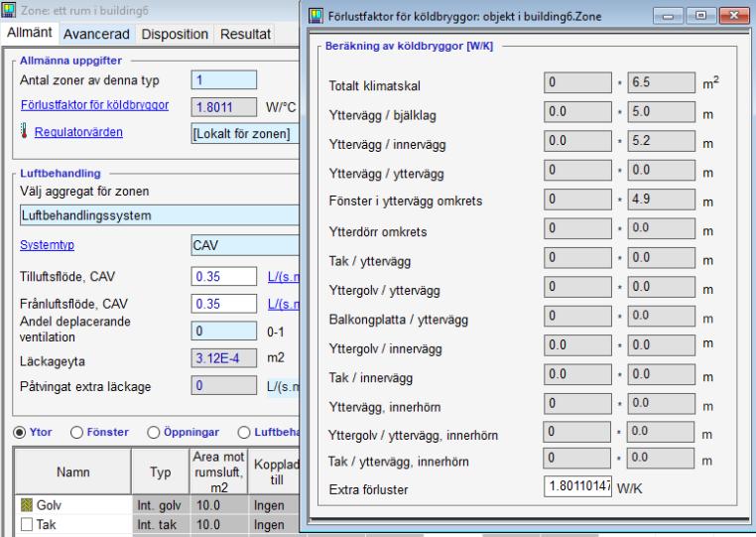756x537 pixels.
Task: Click Yttergolv / yttervägg, innerhörn coefficient field
Action: (x=577, y=432)
